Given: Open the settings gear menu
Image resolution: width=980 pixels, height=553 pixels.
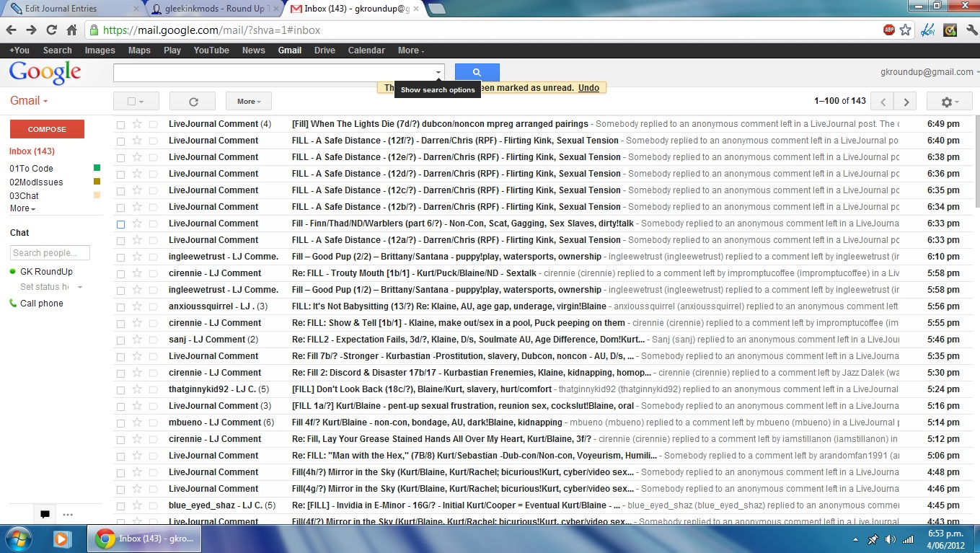Looking at the screenshot, I should [x=949, y=102].
